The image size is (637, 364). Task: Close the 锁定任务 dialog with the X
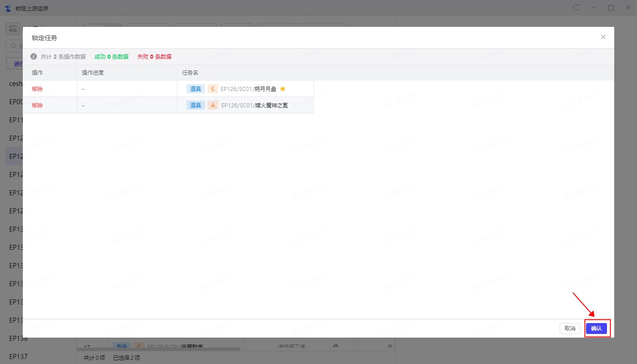[x=603, y=37]
